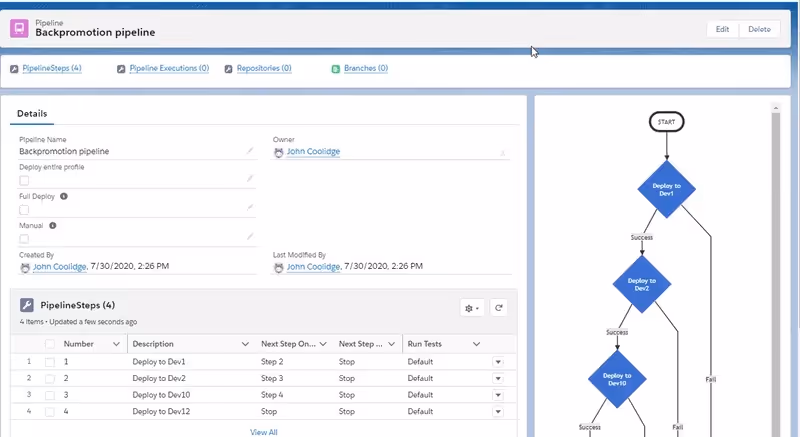Screen dimensions: 800x437
Task: Click the START node in diagram
Action: coord(666,122)
